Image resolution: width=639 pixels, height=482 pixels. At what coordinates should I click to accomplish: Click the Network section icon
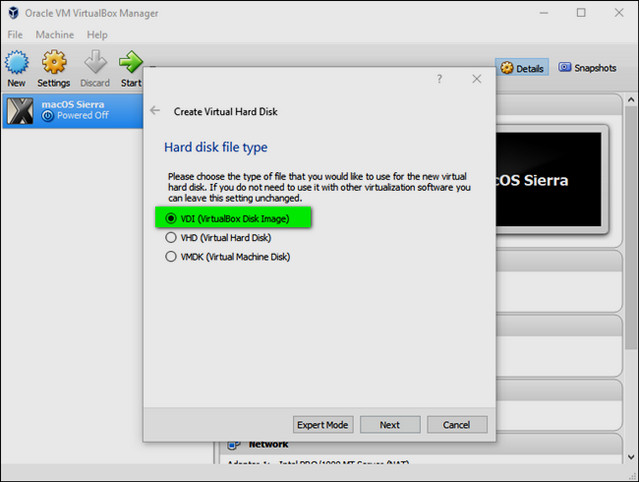[x=234, y=445]
